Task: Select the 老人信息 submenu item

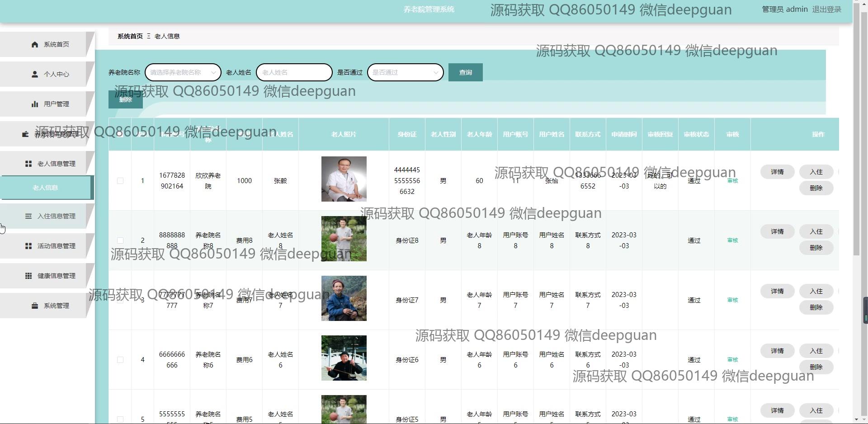Action: pyautogui.click(x=45, y=188)
